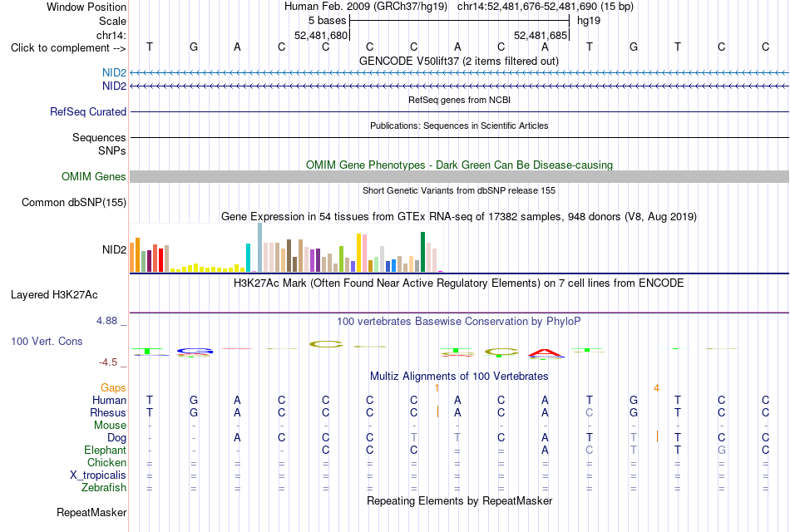Screen dimensions: 790x532
Task: Click the cyan GTEx expression bar
Action: point(248,258)
